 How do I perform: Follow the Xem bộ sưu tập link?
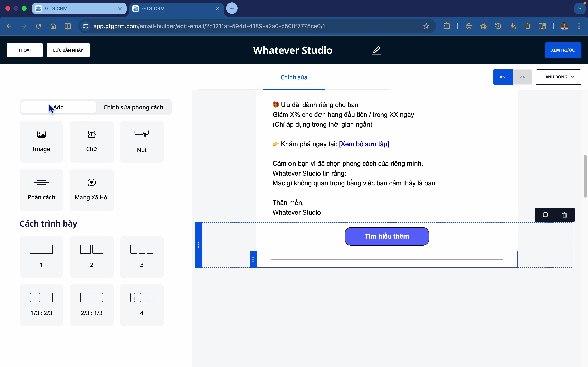(364, 144)
